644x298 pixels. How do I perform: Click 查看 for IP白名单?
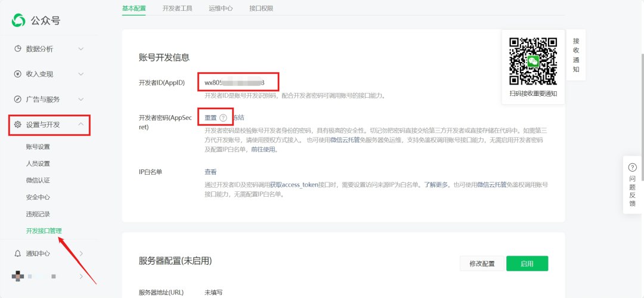click(210, 172)
